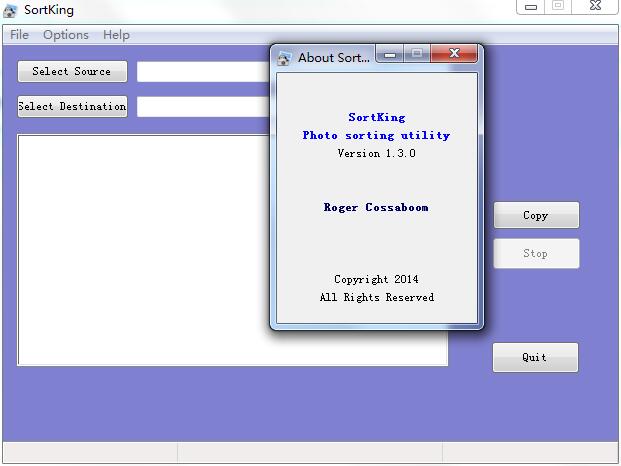This screenshot has height=466, width=621.
Task: Click the 'All Rights Reserved' text
Action: (x=377, y=297)
